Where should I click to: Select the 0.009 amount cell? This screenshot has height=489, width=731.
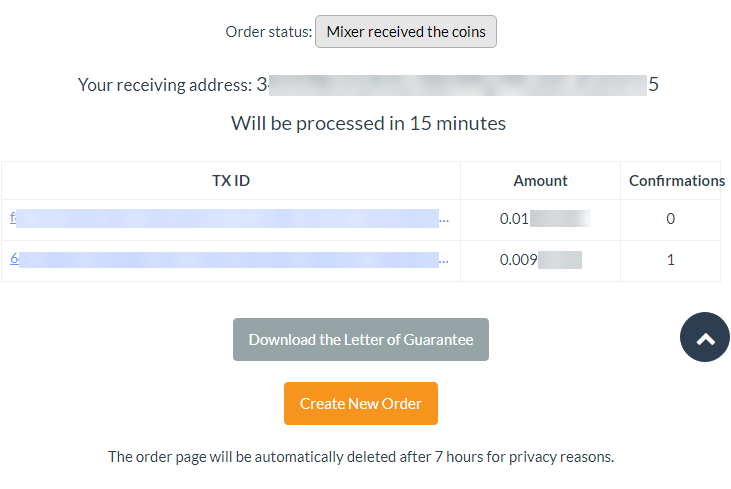(540, 260)
